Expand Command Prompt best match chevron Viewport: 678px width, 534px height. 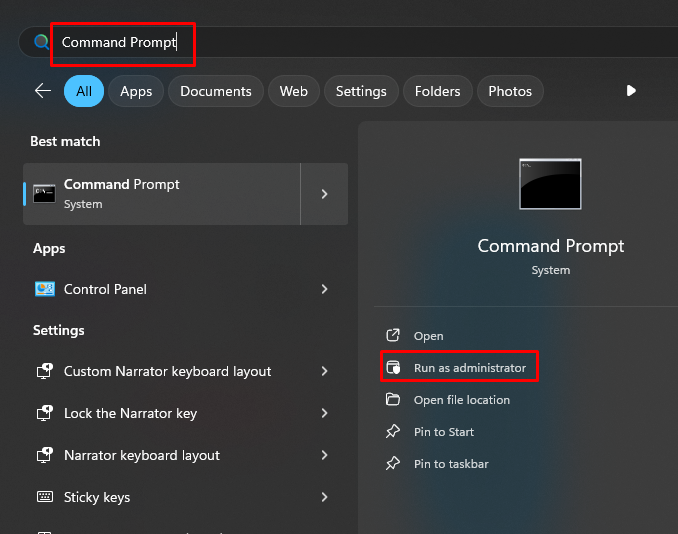(x=324, y=194)
